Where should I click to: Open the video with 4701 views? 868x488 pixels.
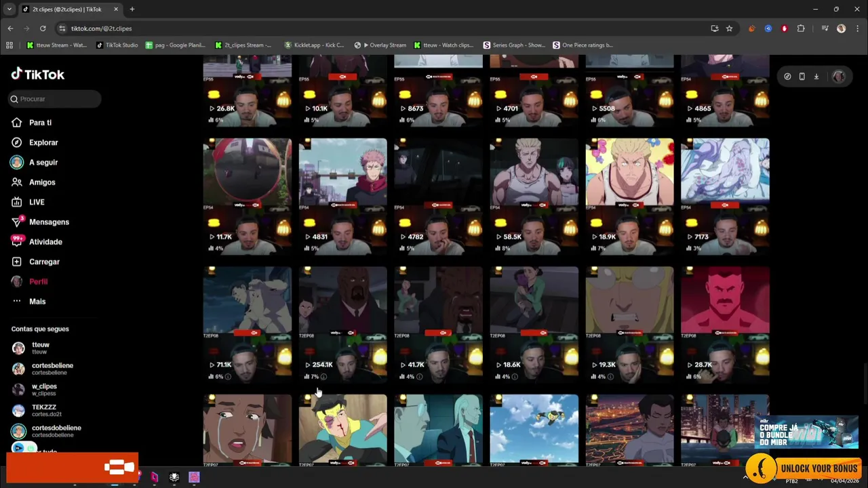[534, 91]
